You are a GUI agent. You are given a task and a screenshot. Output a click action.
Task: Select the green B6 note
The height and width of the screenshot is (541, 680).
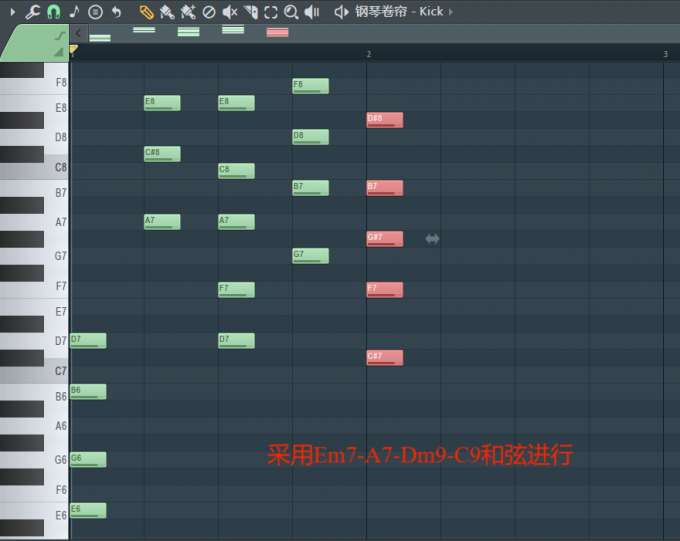88,392
